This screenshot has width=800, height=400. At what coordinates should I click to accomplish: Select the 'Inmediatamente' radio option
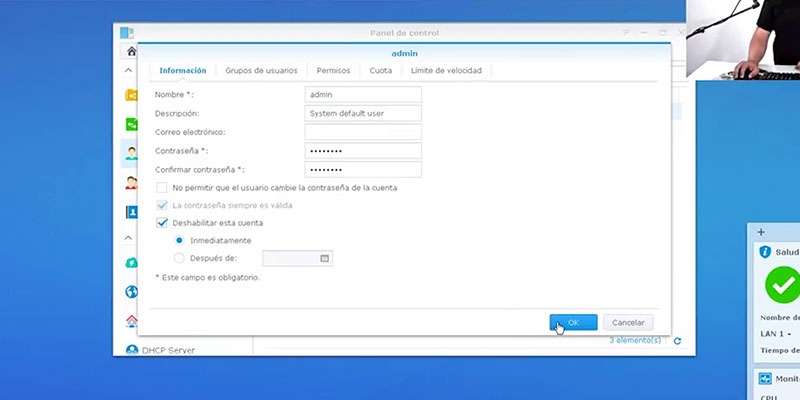179,240
